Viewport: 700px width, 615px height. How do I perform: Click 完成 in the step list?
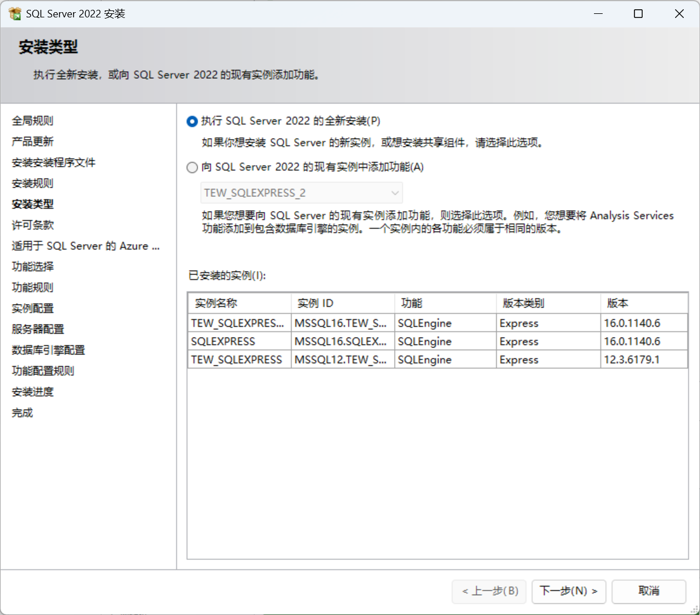[22, 412]
